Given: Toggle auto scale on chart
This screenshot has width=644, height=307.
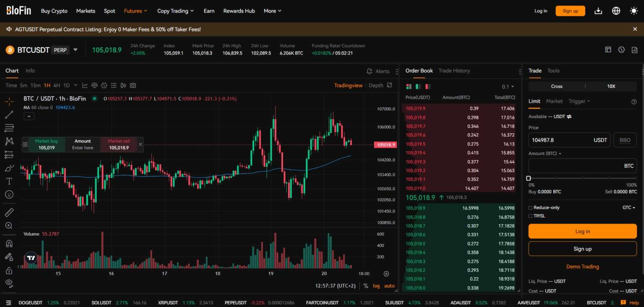Looking at the screenshot, I should pyautogui.click(x=390, y=286).
